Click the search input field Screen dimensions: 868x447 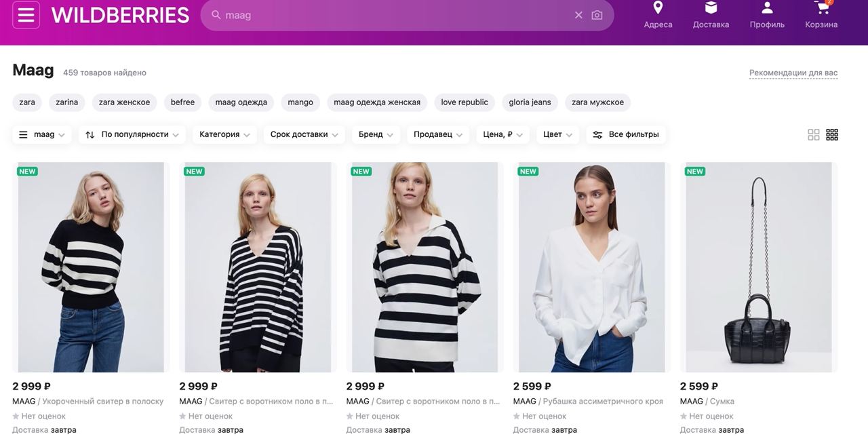pyautogui.click(x=393, y=15)
